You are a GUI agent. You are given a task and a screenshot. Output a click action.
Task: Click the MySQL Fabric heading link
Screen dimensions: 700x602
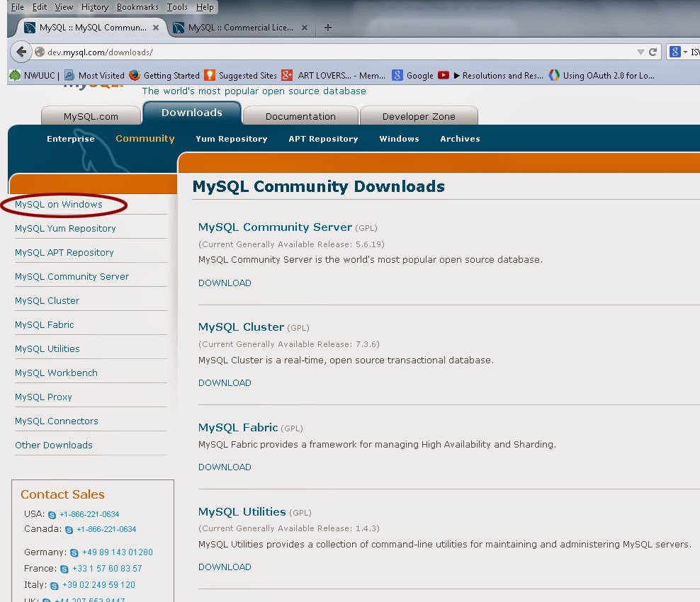pyautogui.click(x=238, y=428)
